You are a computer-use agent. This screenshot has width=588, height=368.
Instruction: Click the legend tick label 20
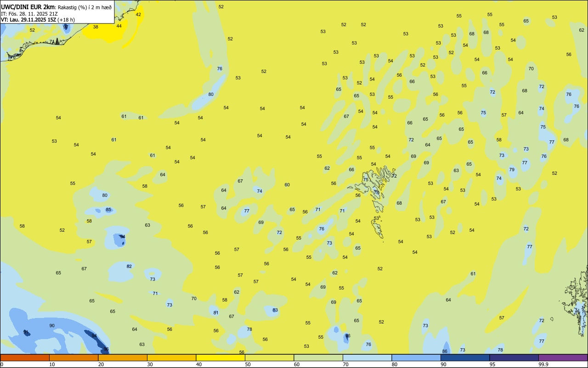(x=101, y=364)
